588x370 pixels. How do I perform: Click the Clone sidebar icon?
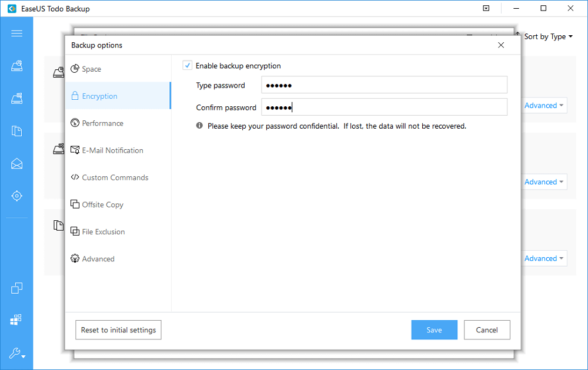coord(16,288)
